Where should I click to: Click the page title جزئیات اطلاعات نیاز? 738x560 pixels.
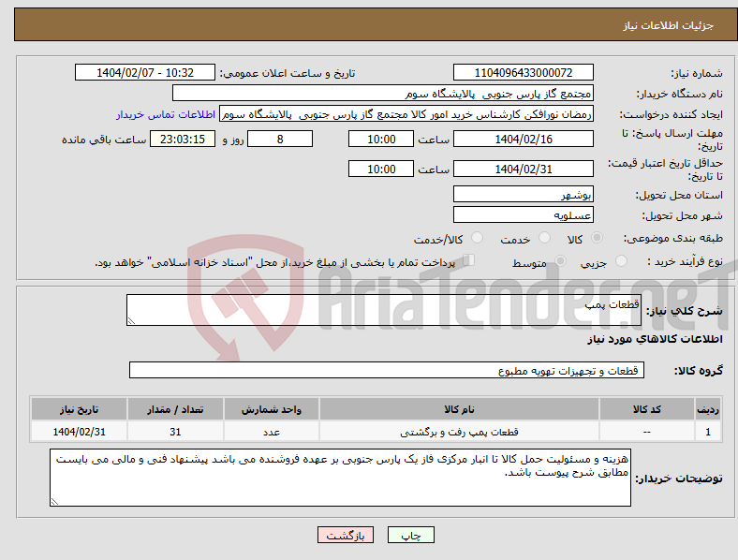(x=669, y=25)
